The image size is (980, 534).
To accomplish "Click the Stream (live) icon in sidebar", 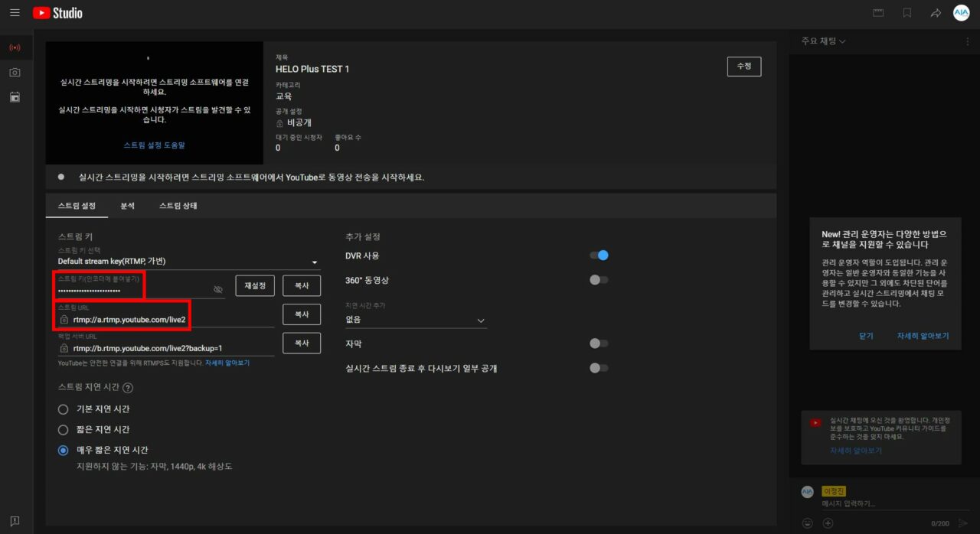I will pyautogui.click(x=15, y=47).
